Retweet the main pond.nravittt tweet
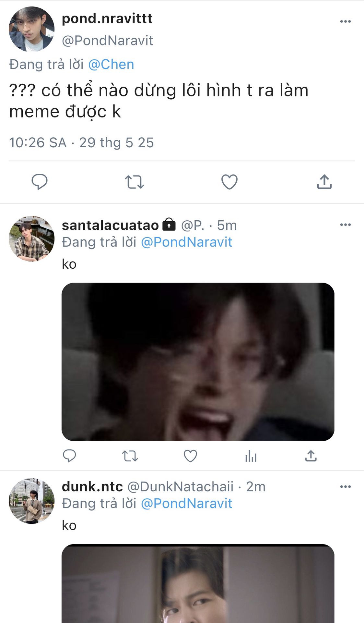364x623 pixels. [134, 182]
